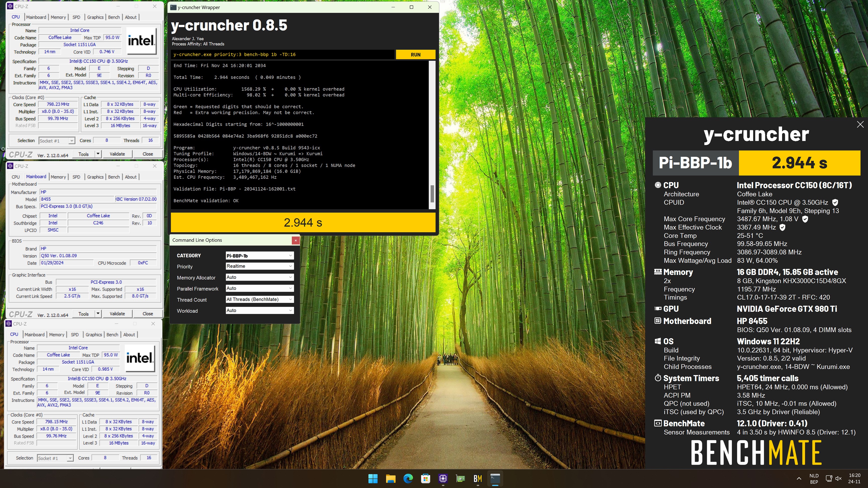Open Windows Start menu
This screenshot has width=868, height=488.
pos(373,478)
